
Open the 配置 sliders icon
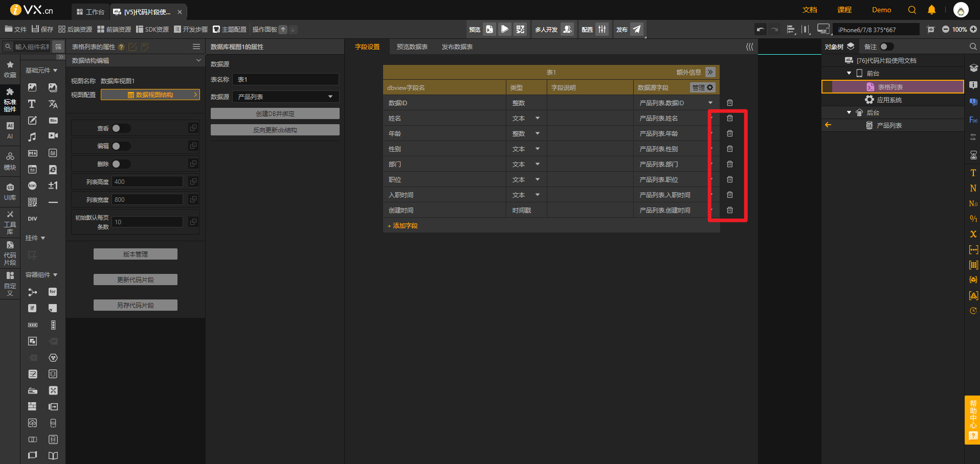pos(602,29)
